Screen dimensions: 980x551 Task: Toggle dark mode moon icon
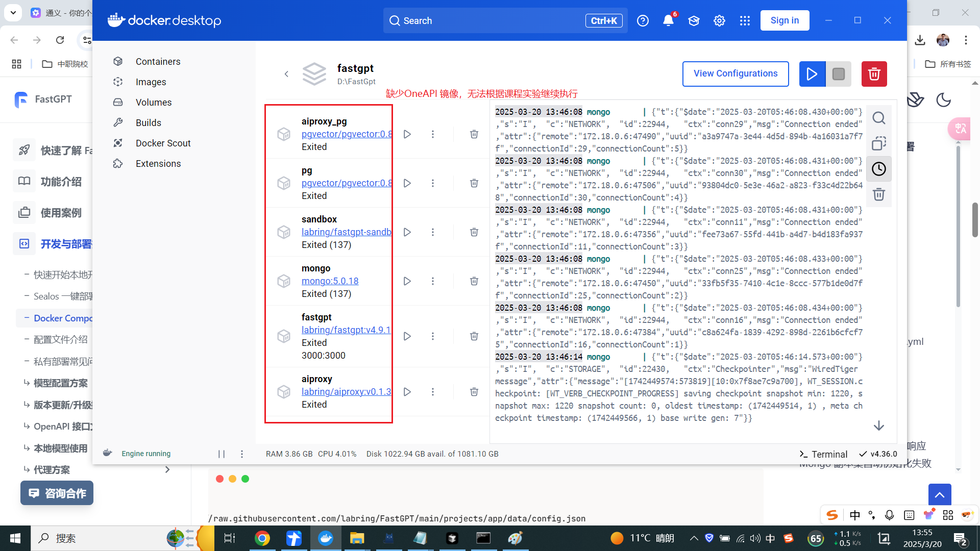click(x=943, y=100)
